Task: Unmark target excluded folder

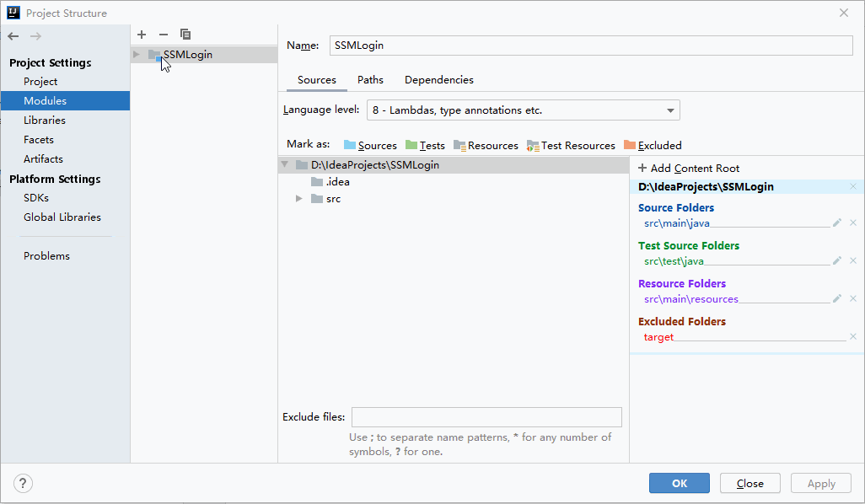Action: (x=853, y=336)
